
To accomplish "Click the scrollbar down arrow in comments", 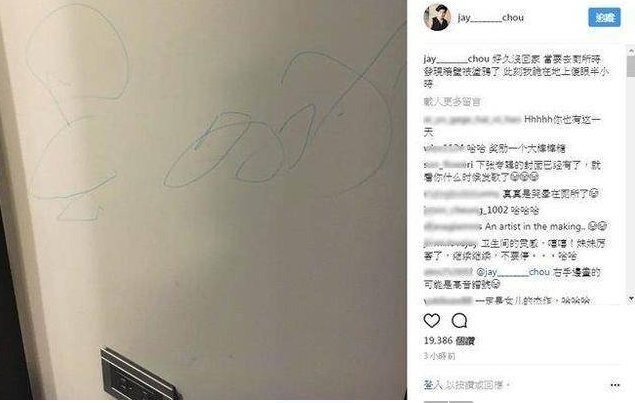I will (631, 299).
